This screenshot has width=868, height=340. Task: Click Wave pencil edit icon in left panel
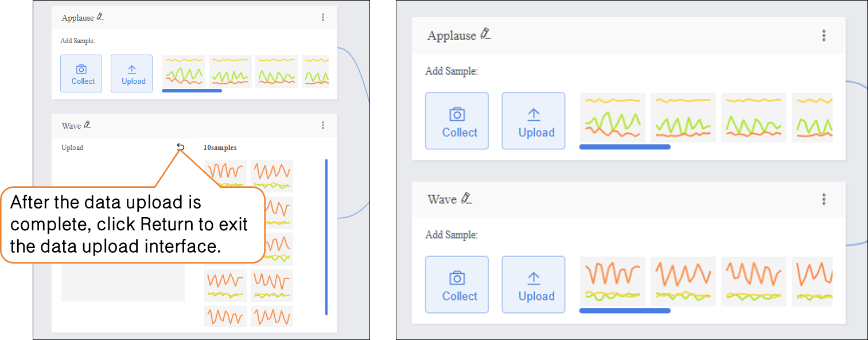(87, 125)
